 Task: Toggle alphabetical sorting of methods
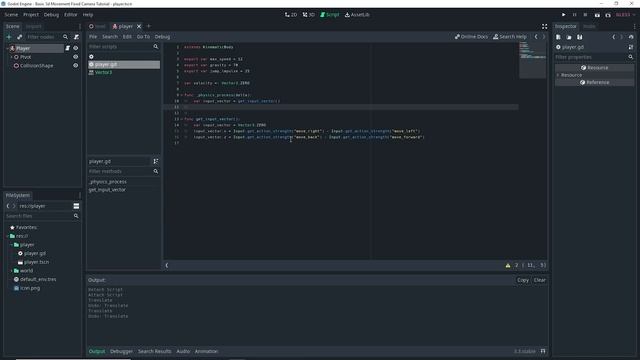pyautogui.click(x=156, y=161)
